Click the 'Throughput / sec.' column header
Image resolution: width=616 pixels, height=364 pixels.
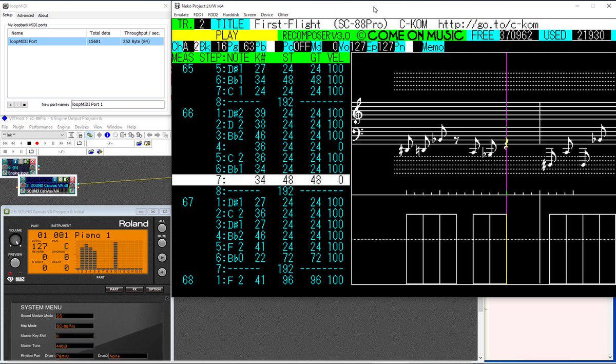(141, 33)
